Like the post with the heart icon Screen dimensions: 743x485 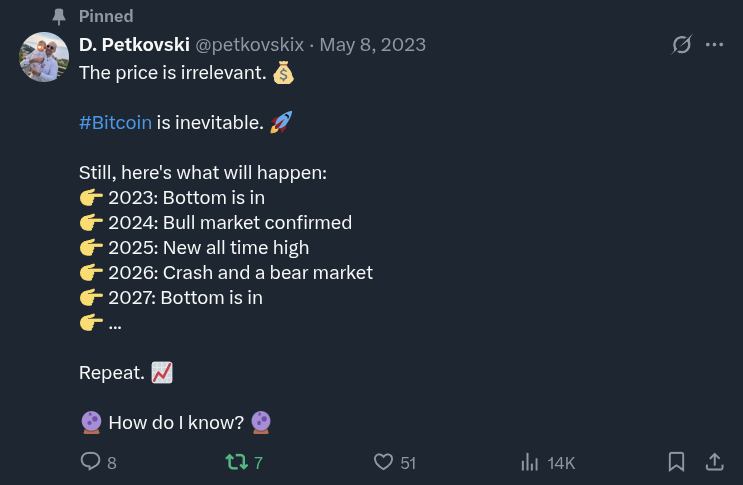(383, 462)
